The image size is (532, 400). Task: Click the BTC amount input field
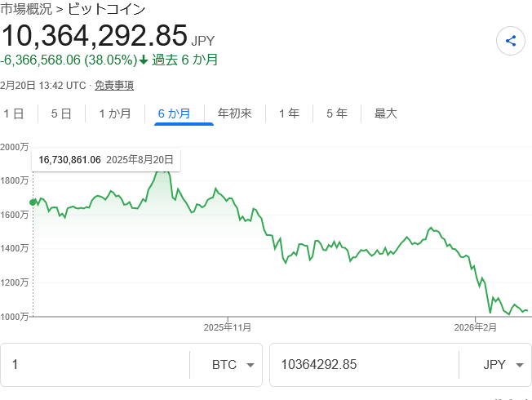click(94, 365)
